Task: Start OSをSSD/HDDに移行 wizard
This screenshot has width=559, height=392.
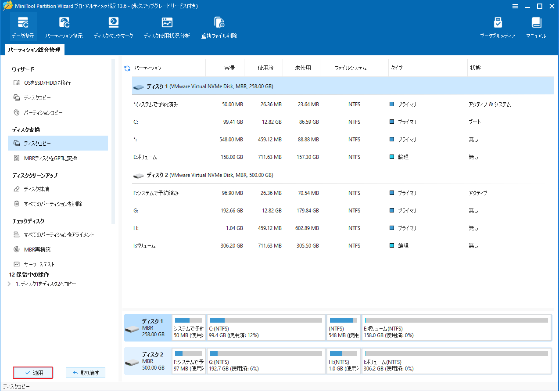Action: click(x=42, y=83)
